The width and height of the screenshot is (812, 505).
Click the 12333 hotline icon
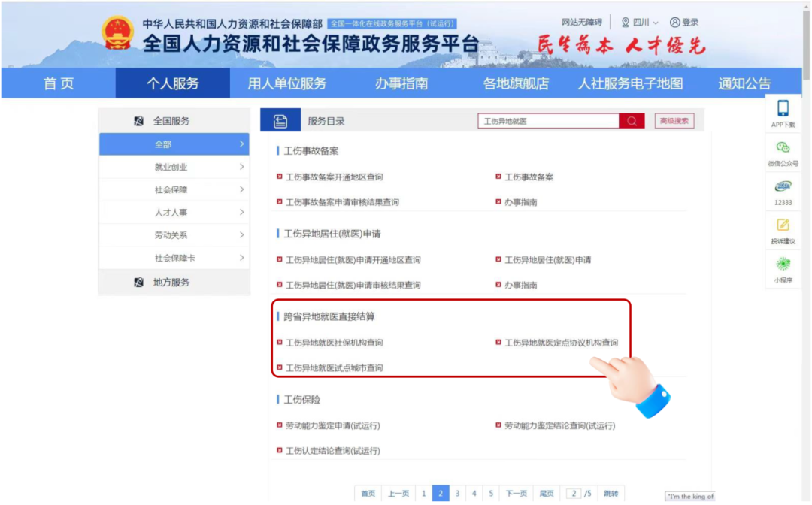point(783,191)
